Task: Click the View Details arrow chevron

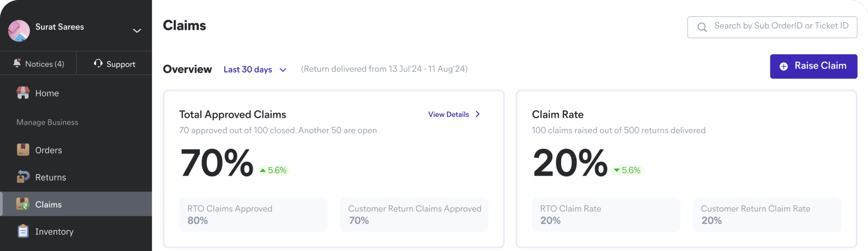Action: point(478,114)
